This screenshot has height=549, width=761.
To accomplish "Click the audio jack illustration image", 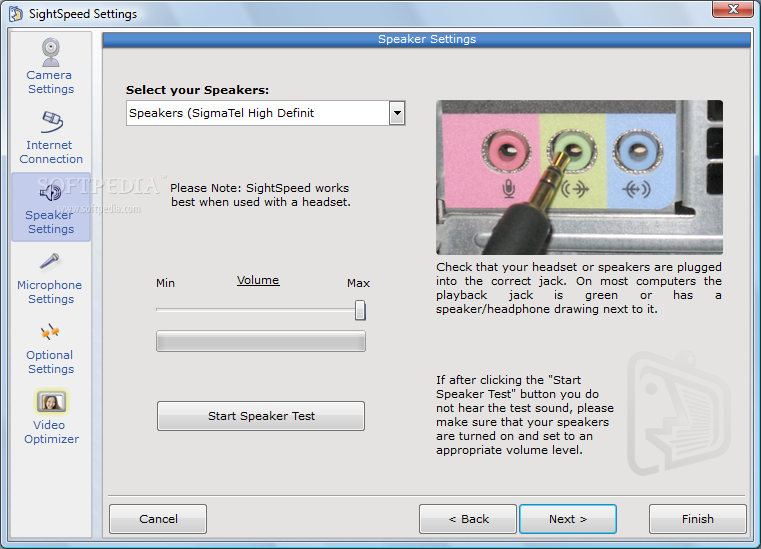I will pos(579,177).
